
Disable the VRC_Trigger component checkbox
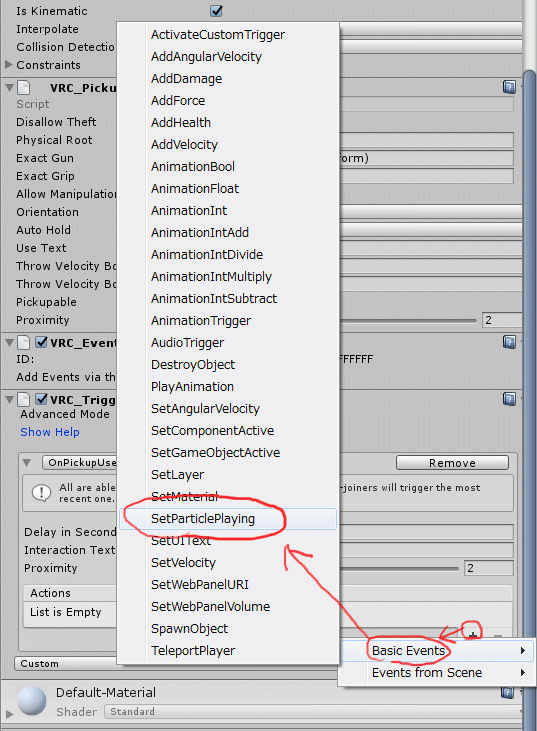(41, 400)
